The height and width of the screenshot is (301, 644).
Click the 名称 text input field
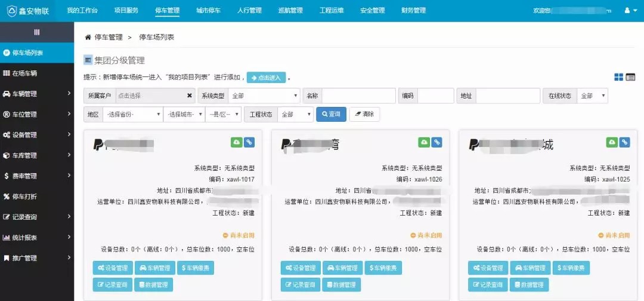click(x=358, y=96)
